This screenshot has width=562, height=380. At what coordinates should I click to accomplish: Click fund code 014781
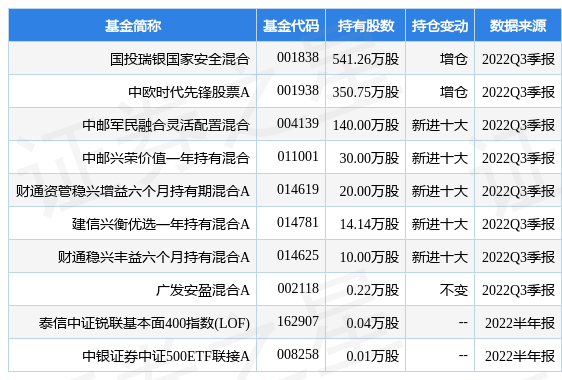click(x=298, y=222)
